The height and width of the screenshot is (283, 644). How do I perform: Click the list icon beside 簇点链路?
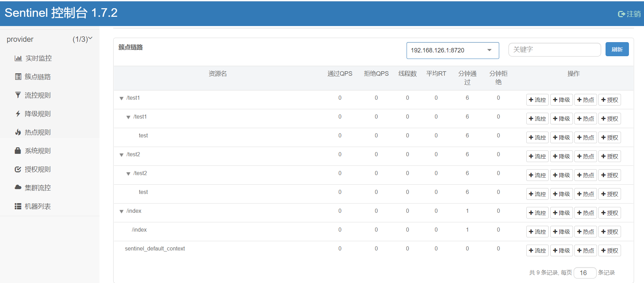18,77
